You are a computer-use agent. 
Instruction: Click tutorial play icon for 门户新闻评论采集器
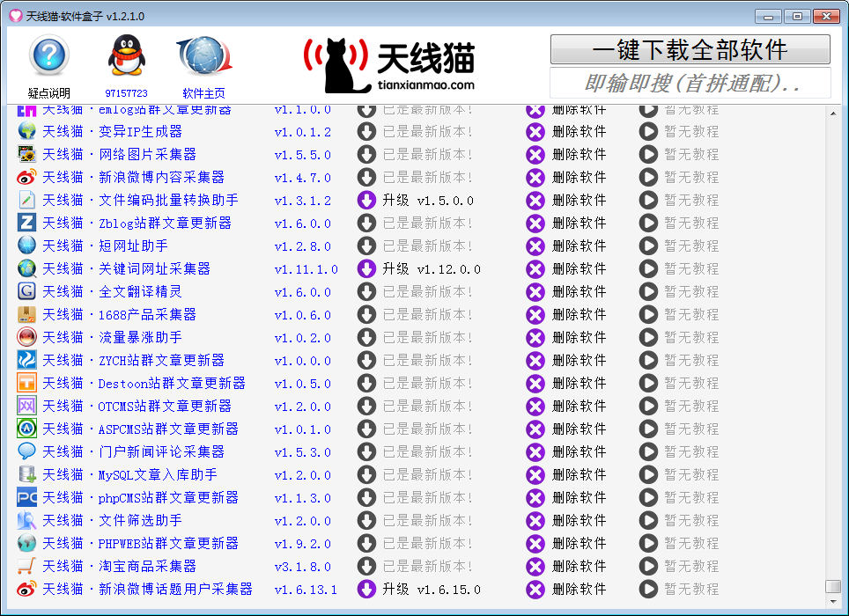coord(648,451)
